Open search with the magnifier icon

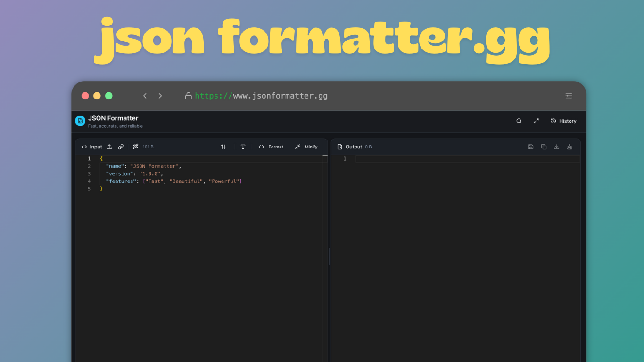pos(519,121)
